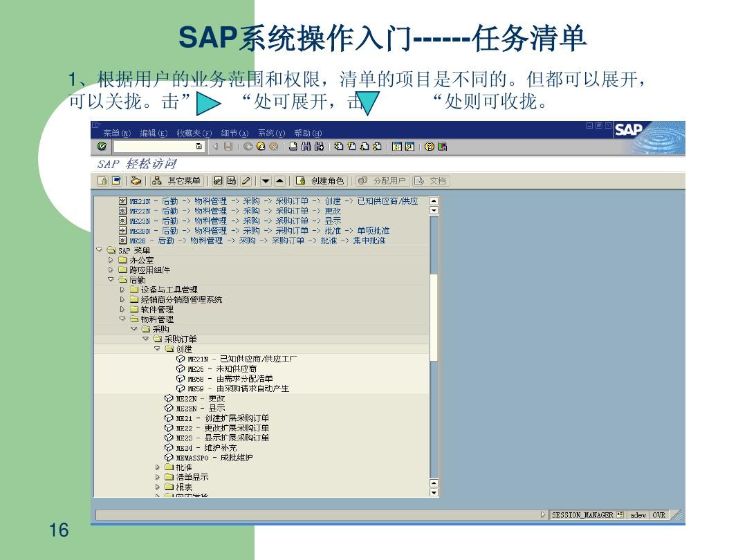Viewport: 747px width, 560px height.
Task: Open the 系统(Y) menu
Action: coord(271,133)
